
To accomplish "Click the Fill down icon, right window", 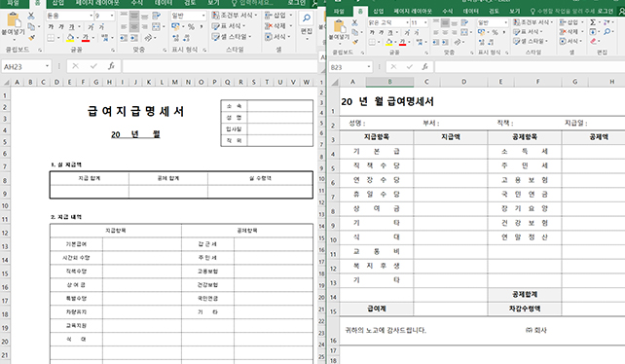I will 593,31.
